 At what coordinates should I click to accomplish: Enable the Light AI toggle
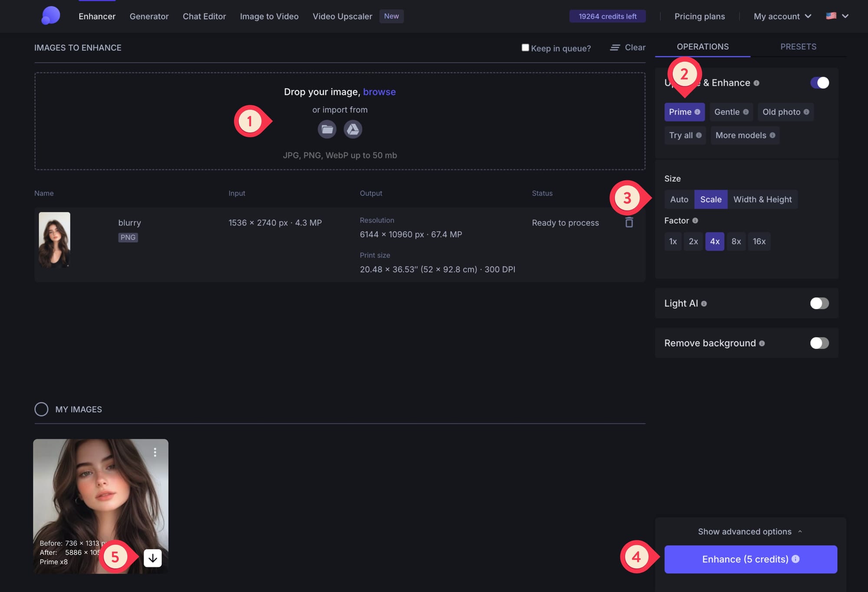coord(819,303)
